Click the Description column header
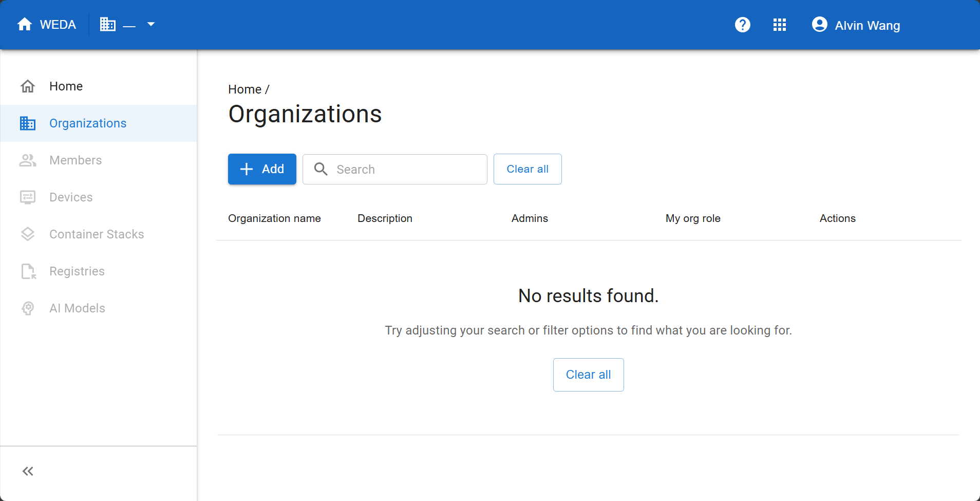 click(385, 218)
